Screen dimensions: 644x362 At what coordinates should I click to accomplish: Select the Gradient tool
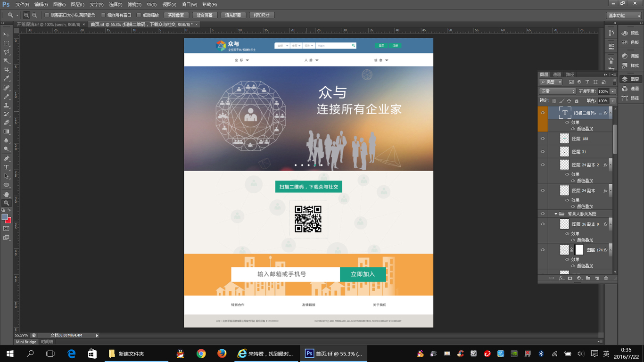[7, 132]
